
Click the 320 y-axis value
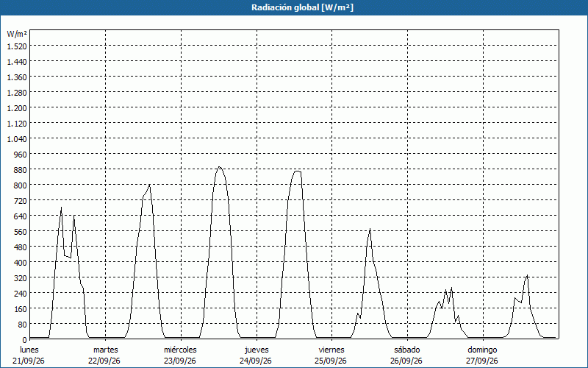(x=21, y=278)
